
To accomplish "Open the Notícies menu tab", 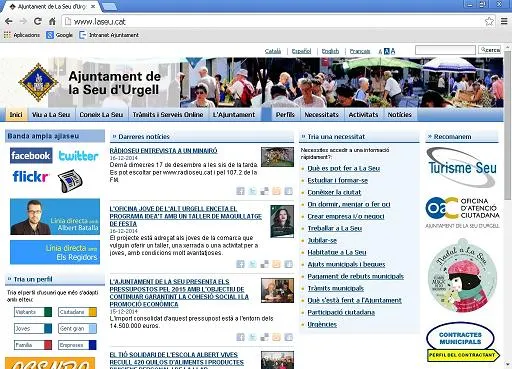I will tap(400, 115).
